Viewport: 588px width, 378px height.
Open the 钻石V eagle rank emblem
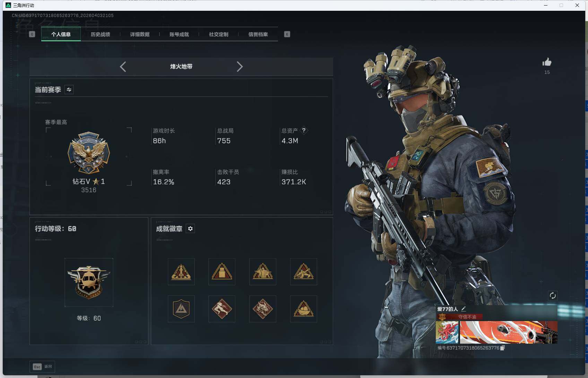[x=89, y=153]
